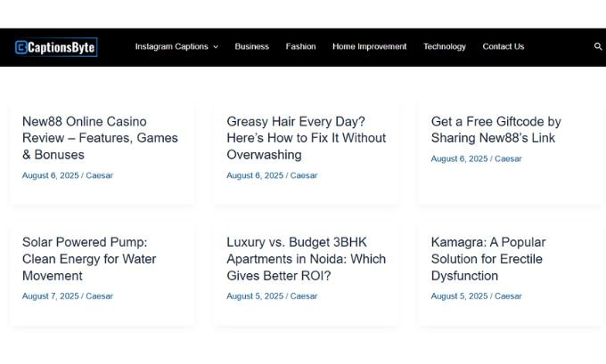Read Luxury vs. Budget 3BHK Apartments post
606x364 pixels.
tap(306, 259)
